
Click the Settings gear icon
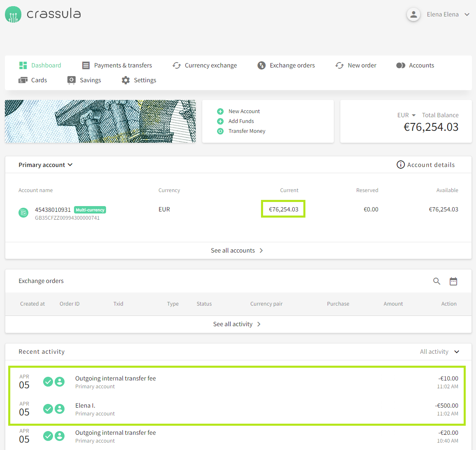coord(125,80)
